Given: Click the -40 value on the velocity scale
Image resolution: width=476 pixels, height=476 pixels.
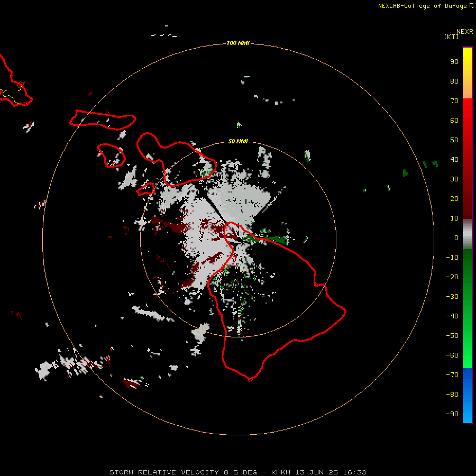Looking at the screenshot, I should click(x=452, y=316).
